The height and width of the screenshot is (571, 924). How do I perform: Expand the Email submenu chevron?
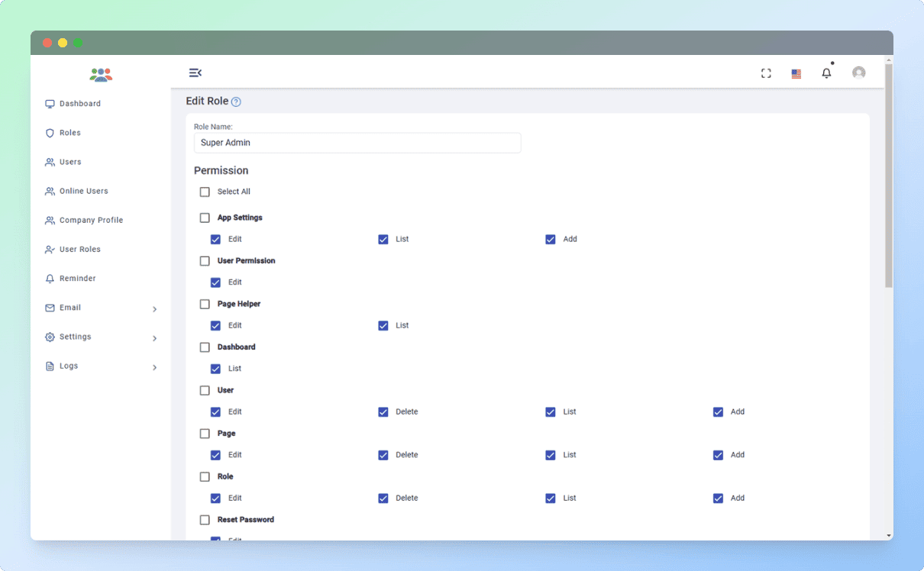tap(154, 309)
